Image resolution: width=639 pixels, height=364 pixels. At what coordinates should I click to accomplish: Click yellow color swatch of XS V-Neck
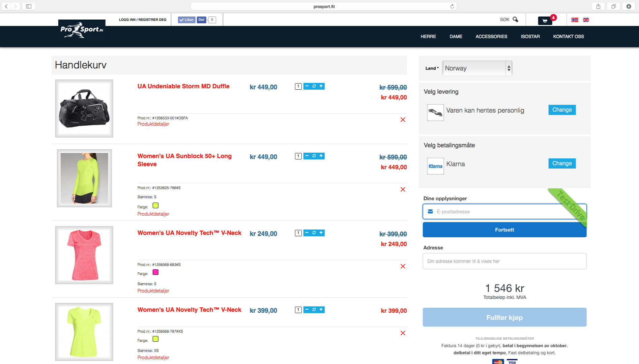click(155, 339)
